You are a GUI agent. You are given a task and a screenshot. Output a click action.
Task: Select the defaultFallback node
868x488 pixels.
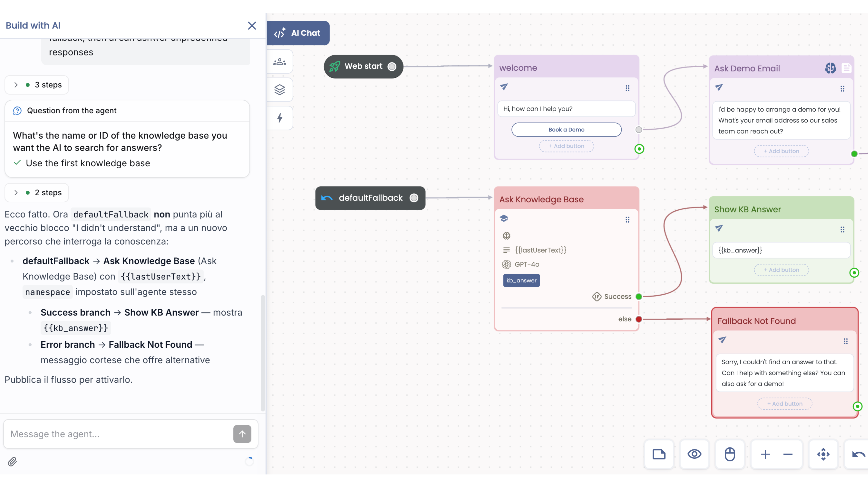coord(370,198)
